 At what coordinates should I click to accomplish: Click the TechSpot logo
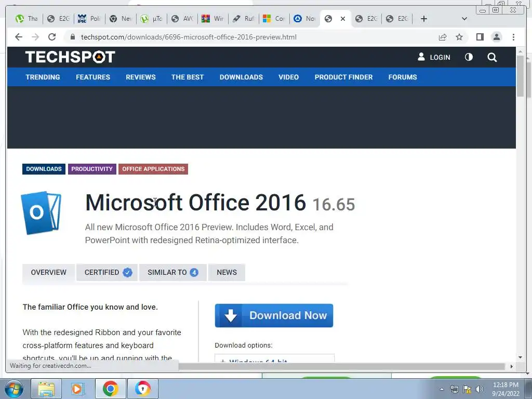(x=70, y=57)
